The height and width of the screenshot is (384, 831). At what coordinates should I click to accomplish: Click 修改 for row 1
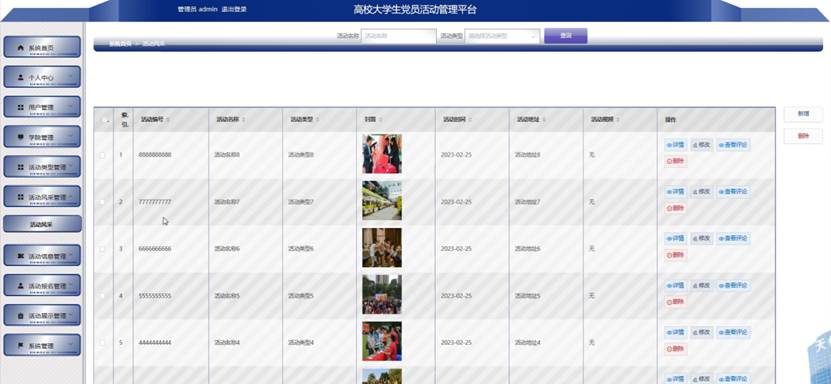coord(702,145)
